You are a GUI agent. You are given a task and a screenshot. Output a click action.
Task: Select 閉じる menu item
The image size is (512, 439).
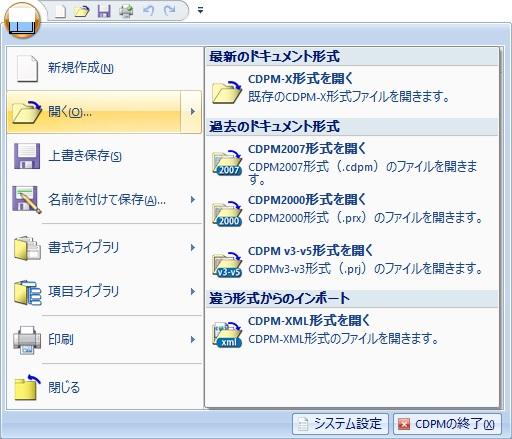click(x=104, y=387)
